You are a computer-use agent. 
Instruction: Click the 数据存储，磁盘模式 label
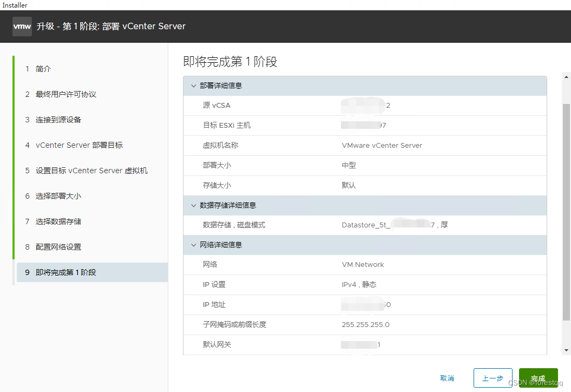(x=234, y=225)
